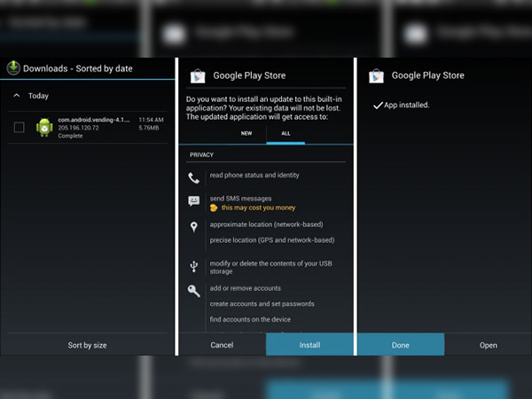Select create accounts and set passwords
The image size is (532, 399).
(x=262, y=303)
